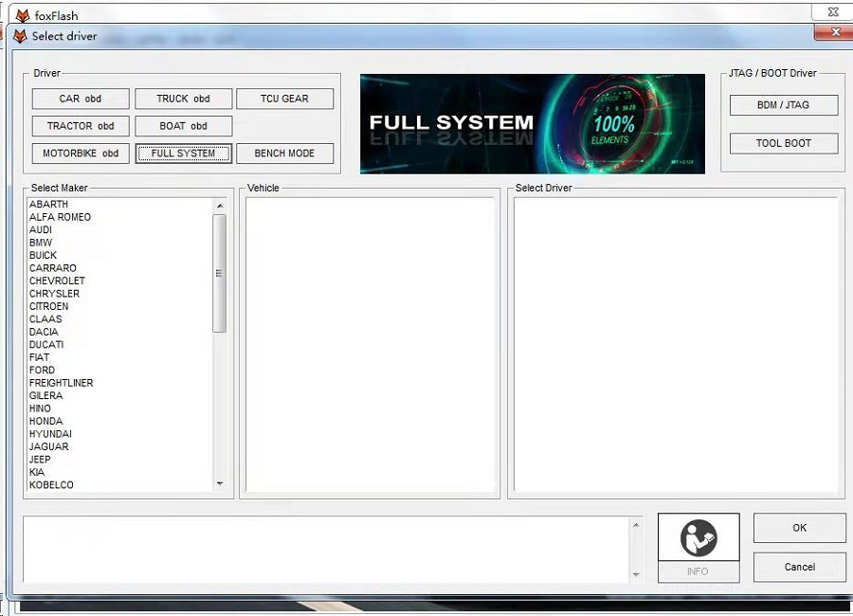Confirm with the OK button
Screen dimensions: 853x616
800,528
